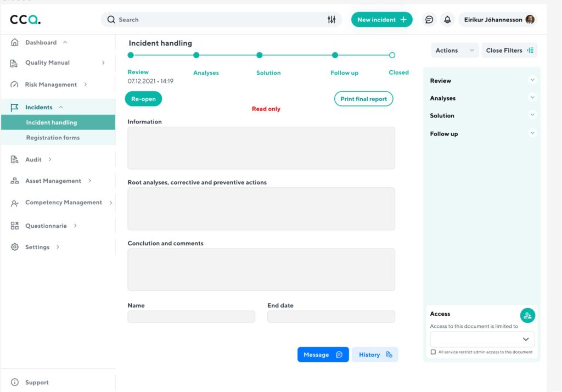Open the chat messages icon in header

429,20
